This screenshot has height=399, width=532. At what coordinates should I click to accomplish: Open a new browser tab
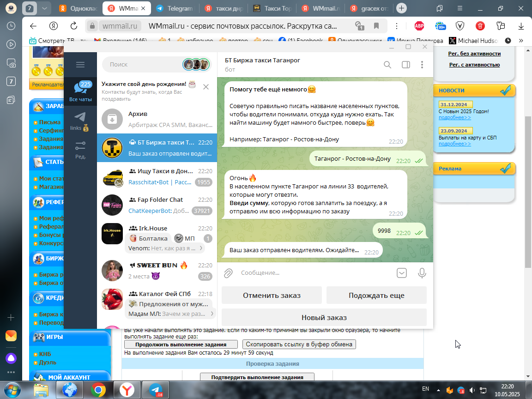pyautogui.click(x=401, y=8)
